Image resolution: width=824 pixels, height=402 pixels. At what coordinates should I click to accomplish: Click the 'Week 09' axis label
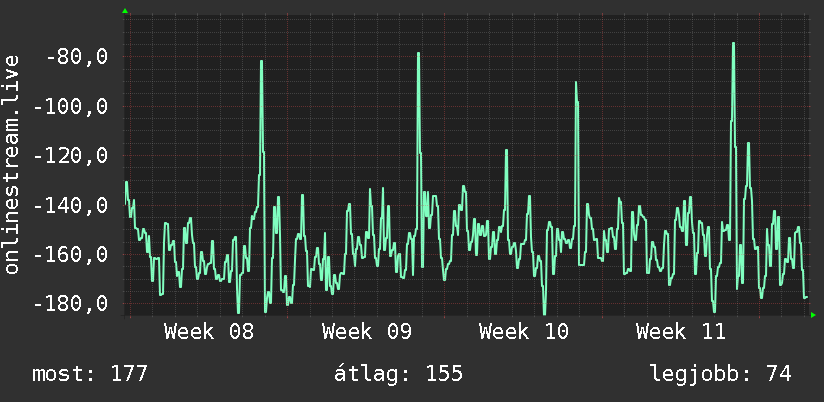coord(367,332)
